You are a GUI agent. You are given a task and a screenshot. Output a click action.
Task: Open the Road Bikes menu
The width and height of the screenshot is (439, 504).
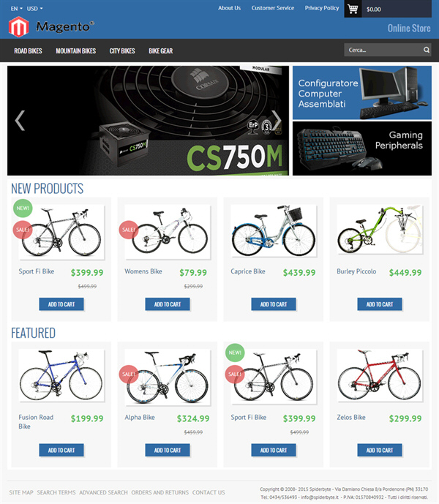pyautogui.click(x=28, y=50)
